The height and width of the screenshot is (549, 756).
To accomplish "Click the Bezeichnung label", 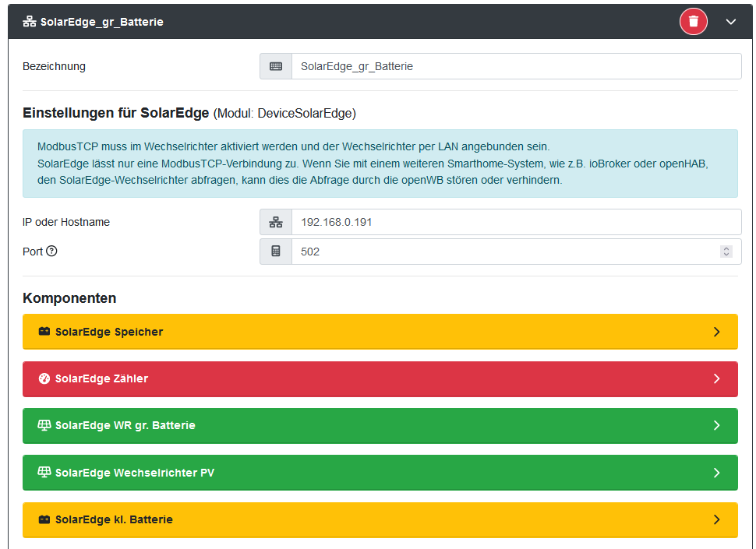I will click(x=54, y=66).
